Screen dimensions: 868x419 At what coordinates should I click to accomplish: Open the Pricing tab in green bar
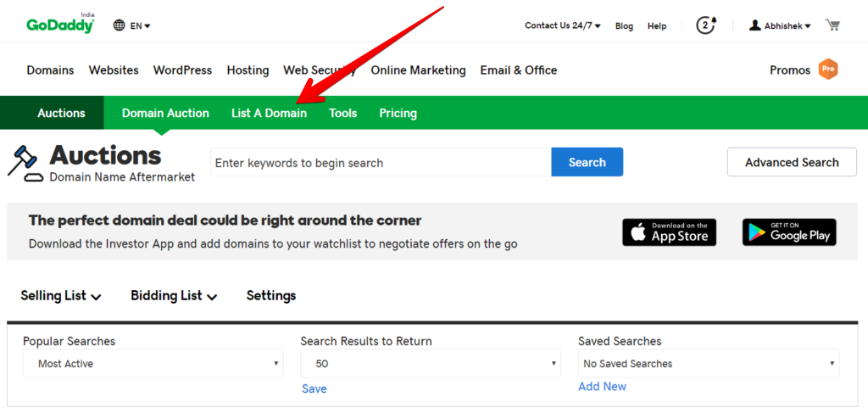point(398,113)
